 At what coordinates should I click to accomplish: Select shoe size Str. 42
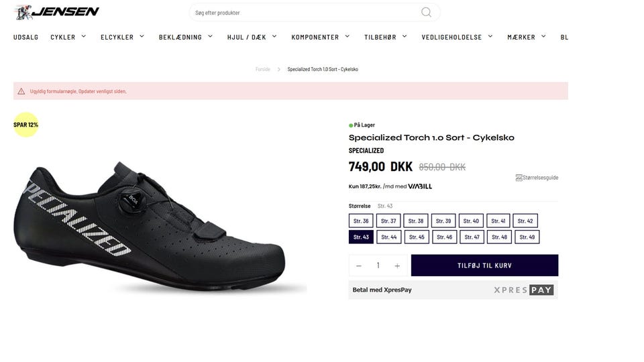click(525, 221)
